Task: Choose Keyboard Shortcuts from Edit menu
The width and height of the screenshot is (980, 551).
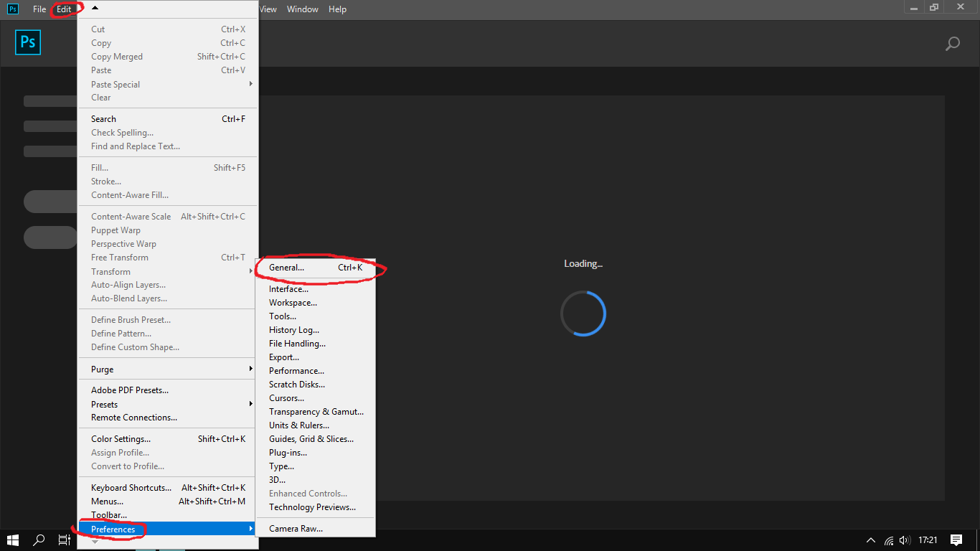Action: coord(130,487)
